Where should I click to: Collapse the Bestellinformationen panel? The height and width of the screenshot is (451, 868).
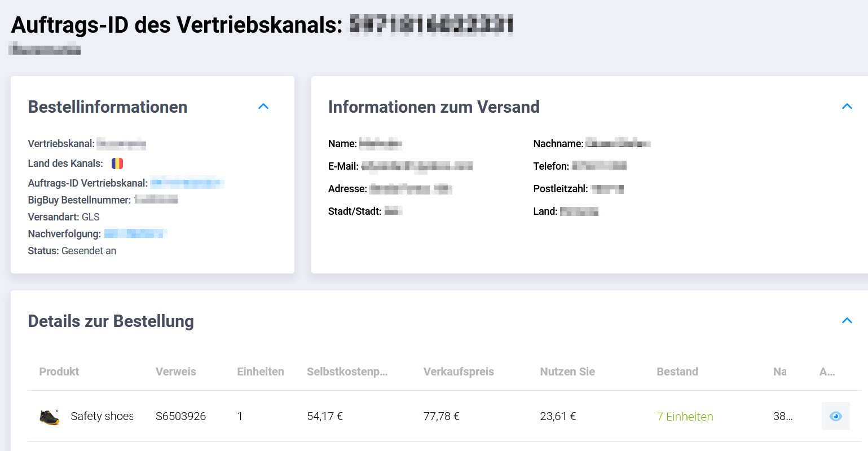tap(263, 107)
